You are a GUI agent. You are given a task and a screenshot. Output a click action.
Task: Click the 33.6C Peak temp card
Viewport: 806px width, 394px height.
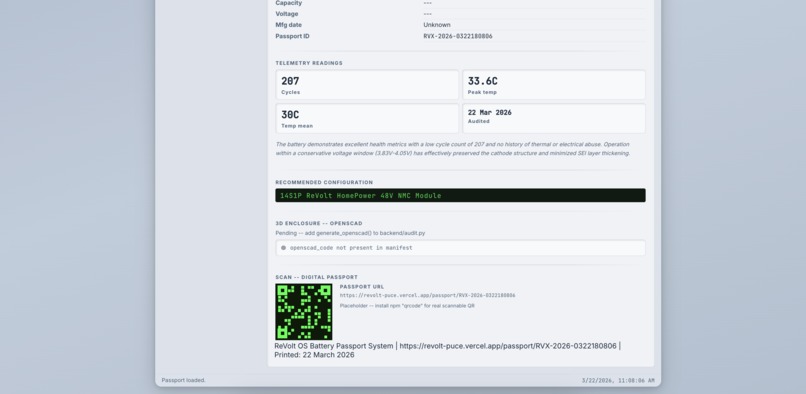pyautogui.click(x=554, y=85)
